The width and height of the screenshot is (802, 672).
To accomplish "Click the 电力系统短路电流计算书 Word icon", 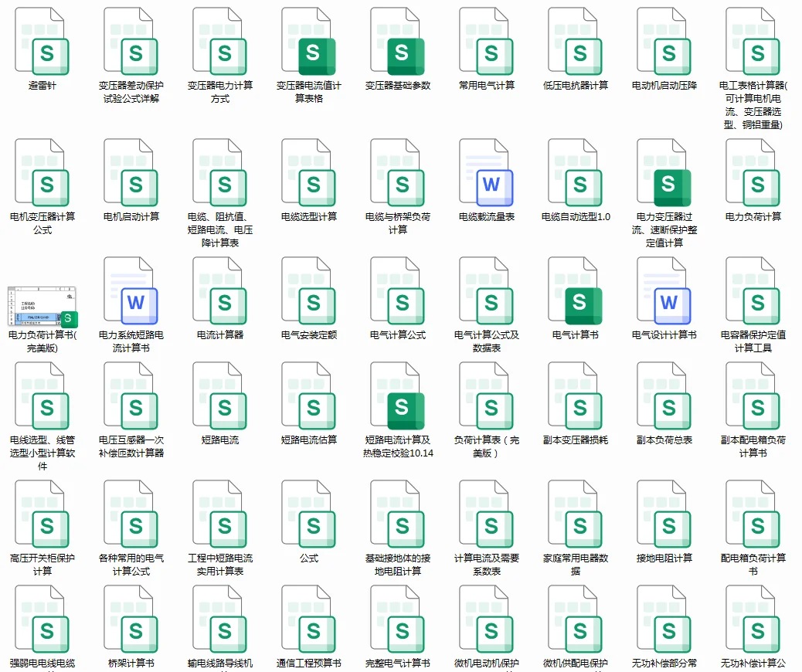I will click(131, 291).
